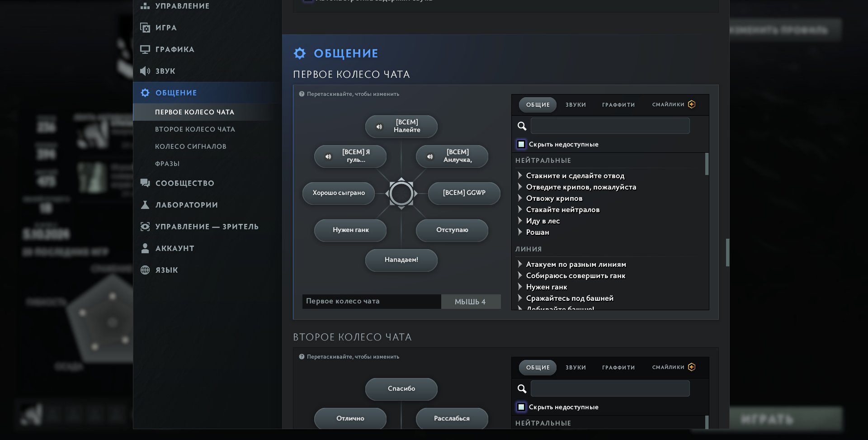Click the Sound speaker icon in sidebar
This screenshot has height=440, width=868.
click(x=145, y=71)
